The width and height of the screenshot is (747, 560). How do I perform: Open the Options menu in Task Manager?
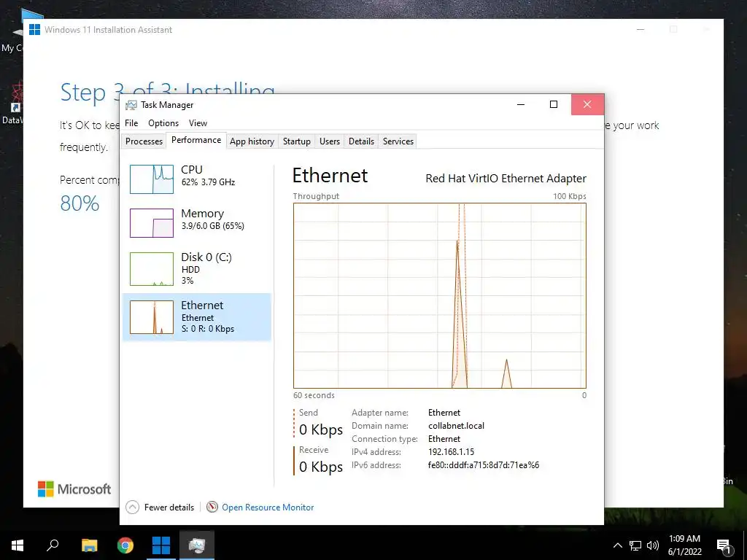(x=163, y=122)
